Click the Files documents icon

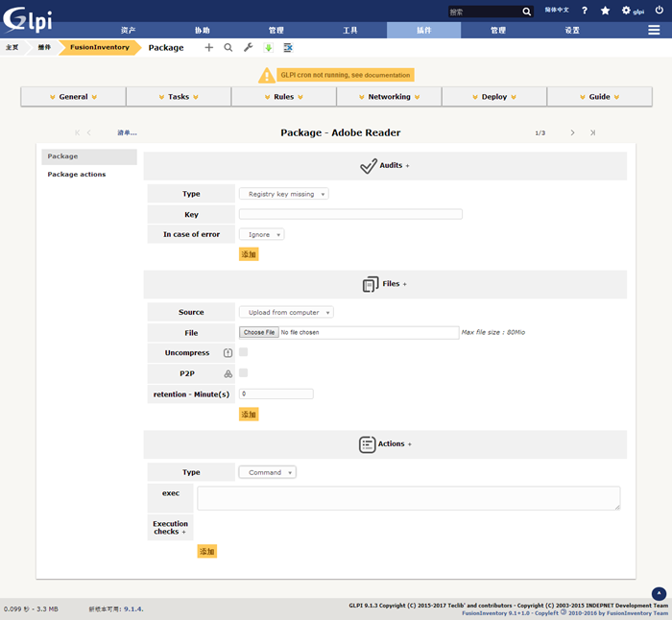point(371,284)
